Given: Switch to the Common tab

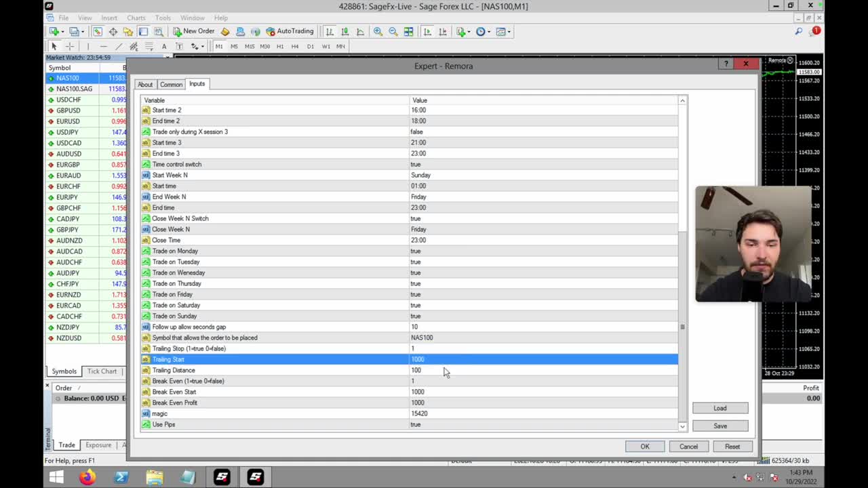Looking at the screenshot, I should (x=171, y=85).
